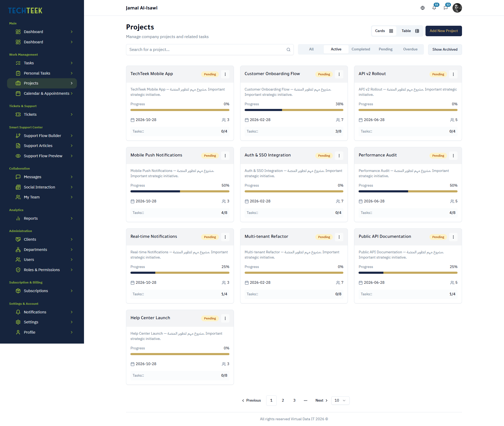Expand the Projects sidebar chevron

pyautogui.click(x=72, y=83)
